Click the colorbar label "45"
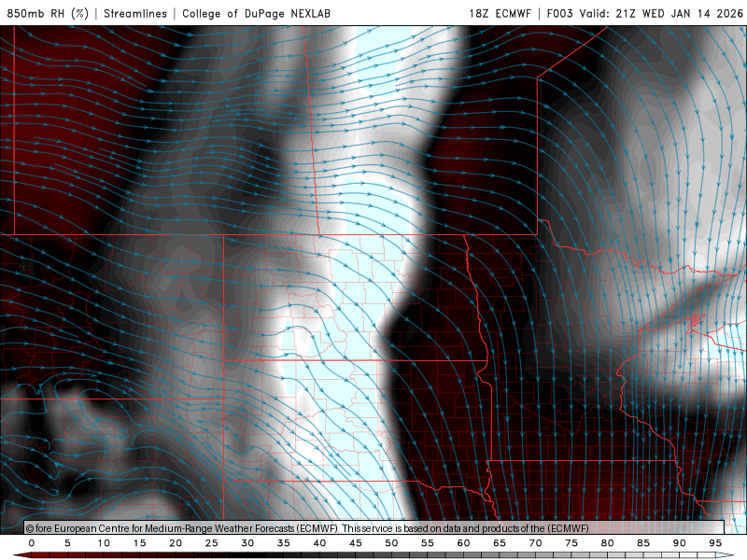 [356, 543]
